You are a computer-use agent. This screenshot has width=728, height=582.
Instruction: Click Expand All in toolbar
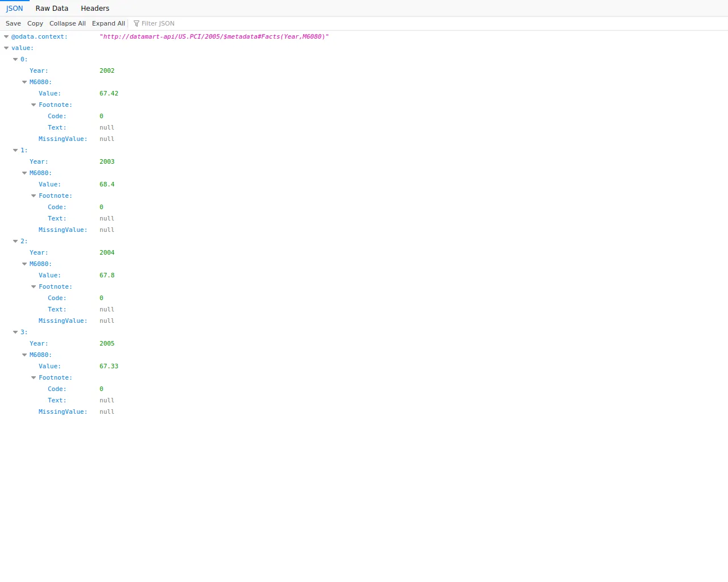click(109, 23)
